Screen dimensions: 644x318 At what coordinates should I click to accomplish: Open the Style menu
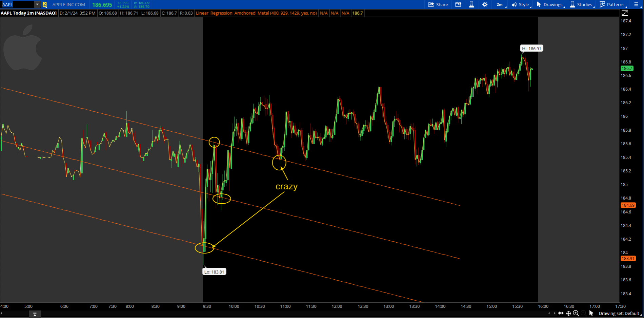tap(521, 4)
